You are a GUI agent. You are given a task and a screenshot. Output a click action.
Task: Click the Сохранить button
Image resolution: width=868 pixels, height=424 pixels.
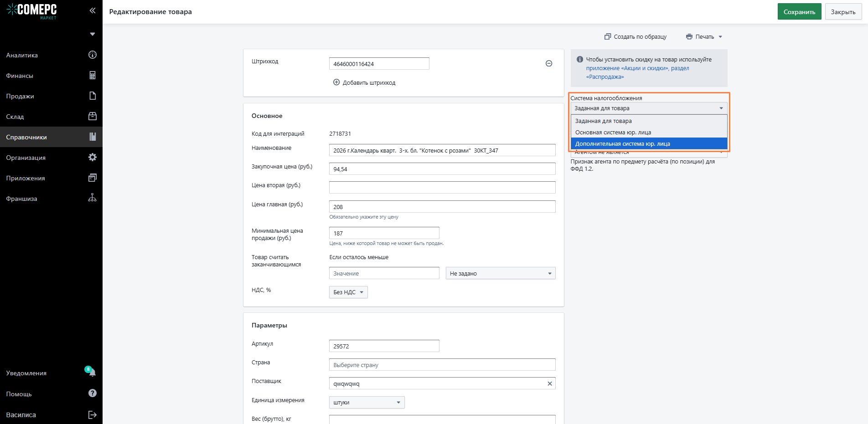click(799, 12)
